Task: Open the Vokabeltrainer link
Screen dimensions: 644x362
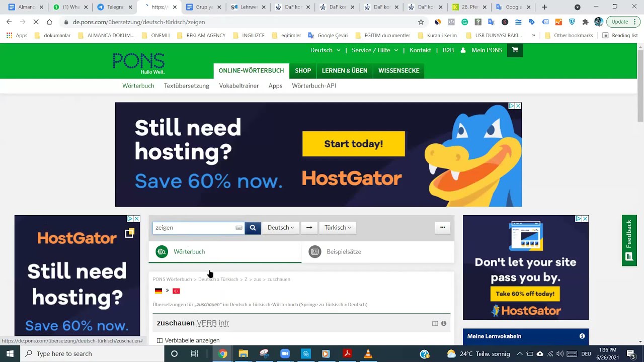Action: coord(239,86)
